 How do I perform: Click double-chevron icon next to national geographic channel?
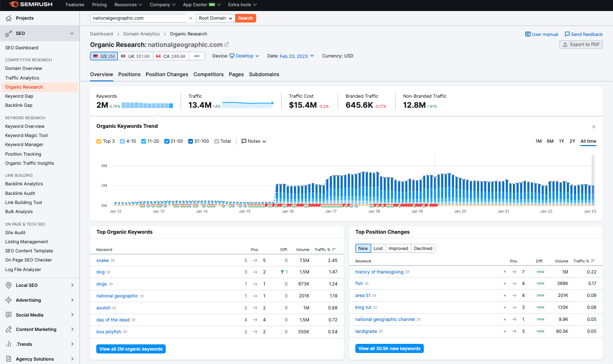(x=419, y=319)
